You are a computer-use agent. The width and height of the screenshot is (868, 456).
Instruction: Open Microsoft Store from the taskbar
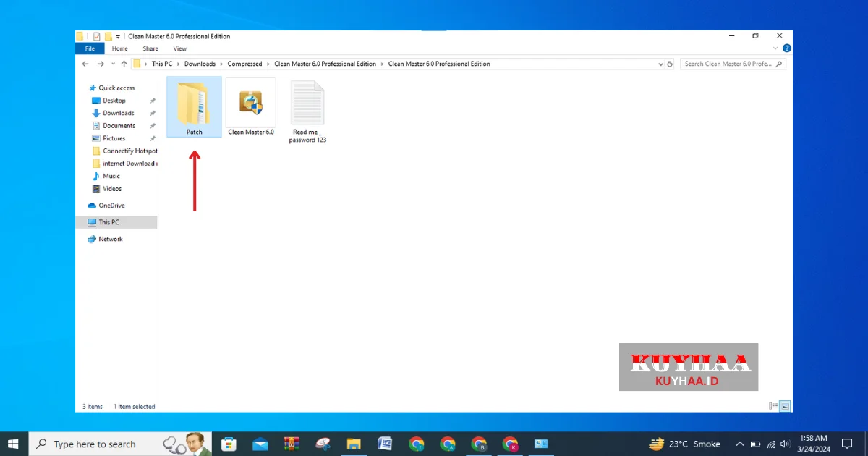pyautogui.click(x=229, y=444)
